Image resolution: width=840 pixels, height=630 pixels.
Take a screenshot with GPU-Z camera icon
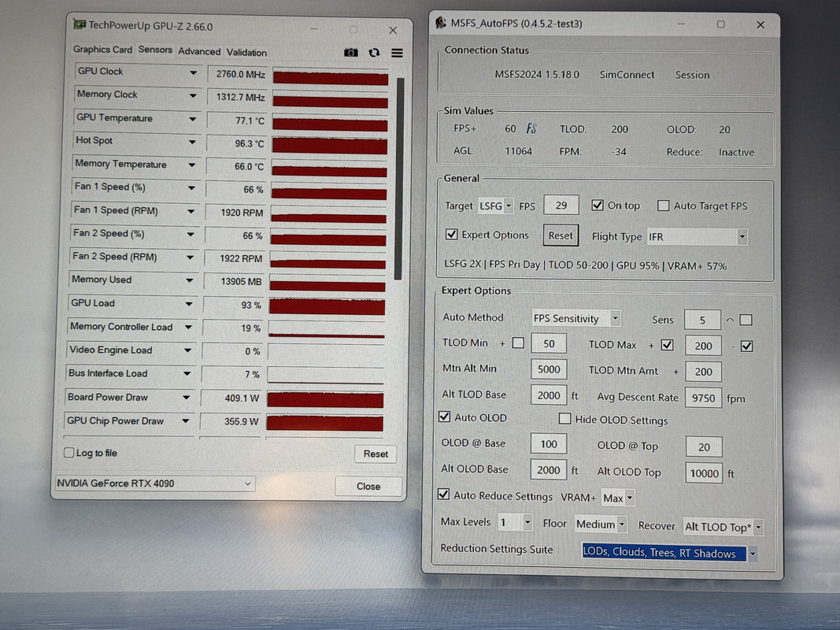(x=351, y=52)
